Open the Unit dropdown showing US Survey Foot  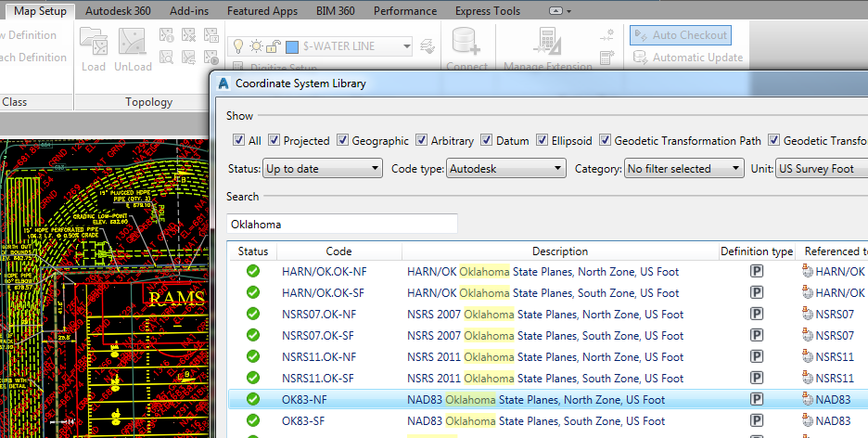[x=822, y=168]
